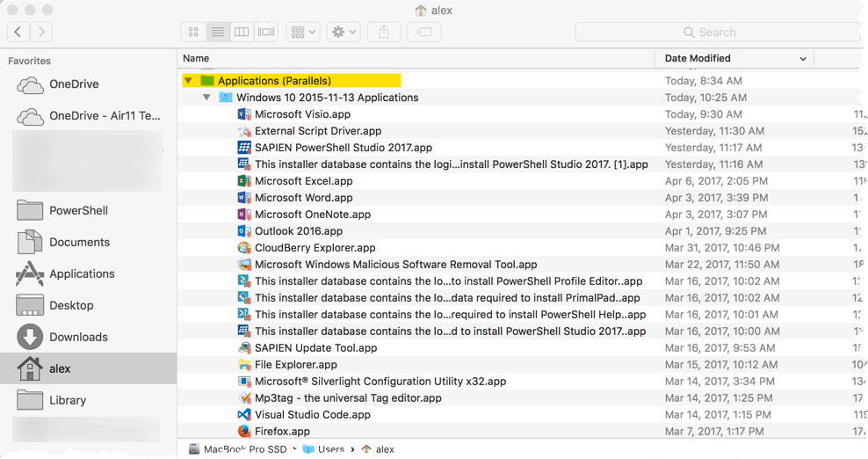868x459 pixels.
Task: Select the "File Explorer.app" file name
Action: coord(296,365)
